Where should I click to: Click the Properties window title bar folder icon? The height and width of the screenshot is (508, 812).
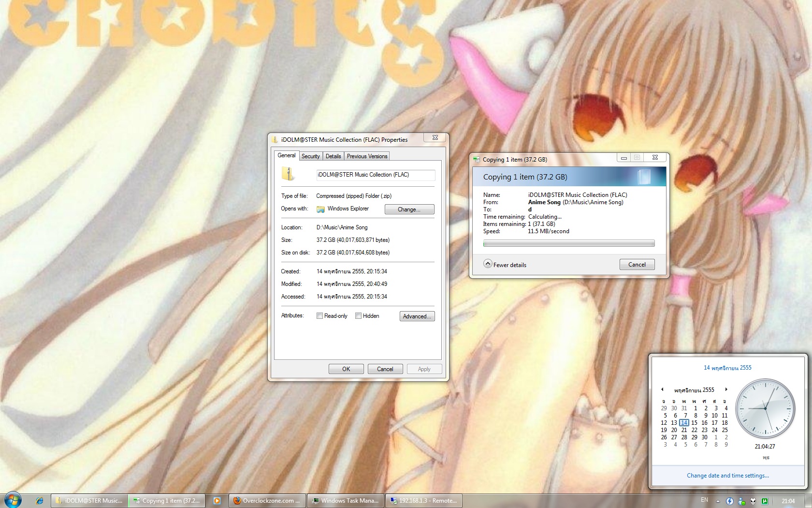tap(275, 139)
